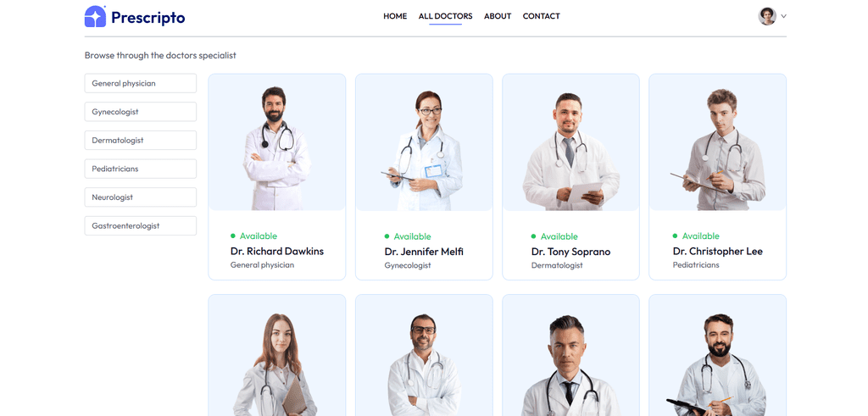Screen dimensions: 868x416
Task: Click the Prescripto logo icon
Action: (x=95, y=17)
